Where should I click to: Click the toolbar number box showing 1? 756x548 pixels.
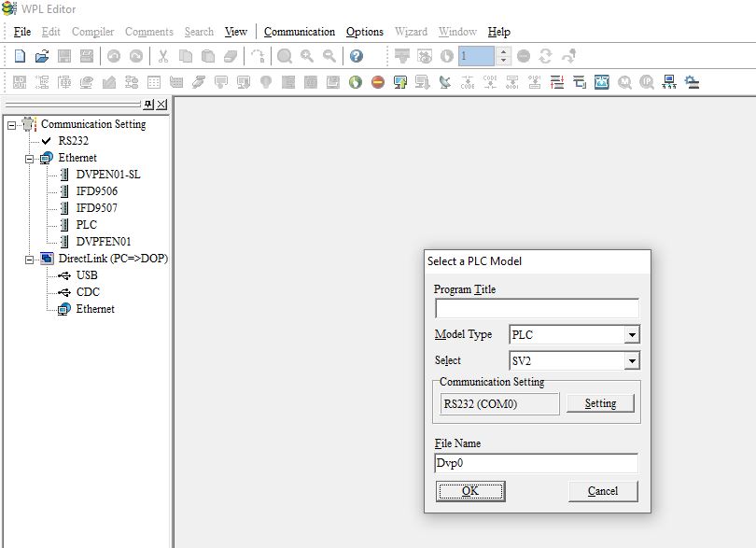(476, 56)
